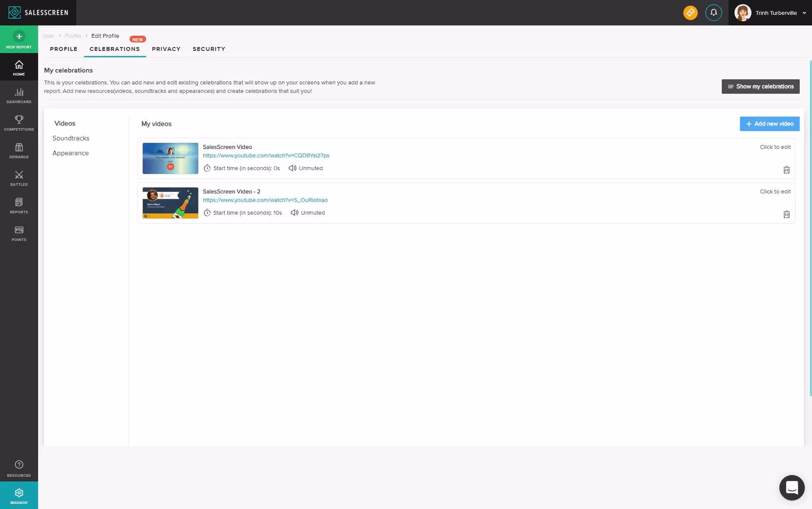Click the 'SalesScreen Video' title text
The height and width of the screenshot is (509, 812).
pos(227,147)
